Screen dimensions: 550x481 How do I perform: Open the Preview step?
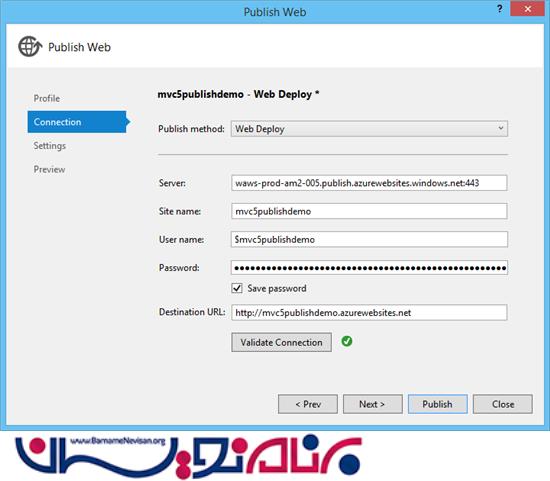point(49,169)
